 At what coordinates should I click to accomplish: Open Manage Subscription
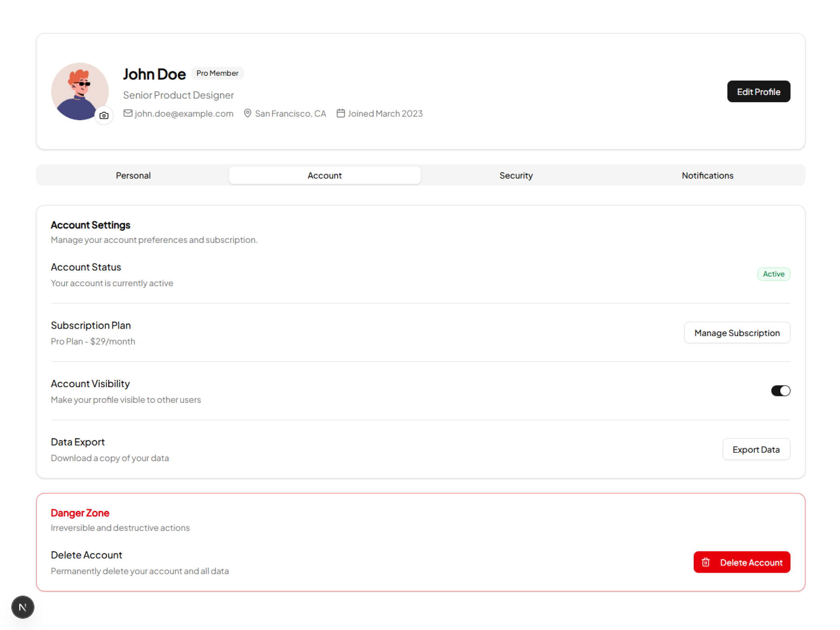click(737, 333)
